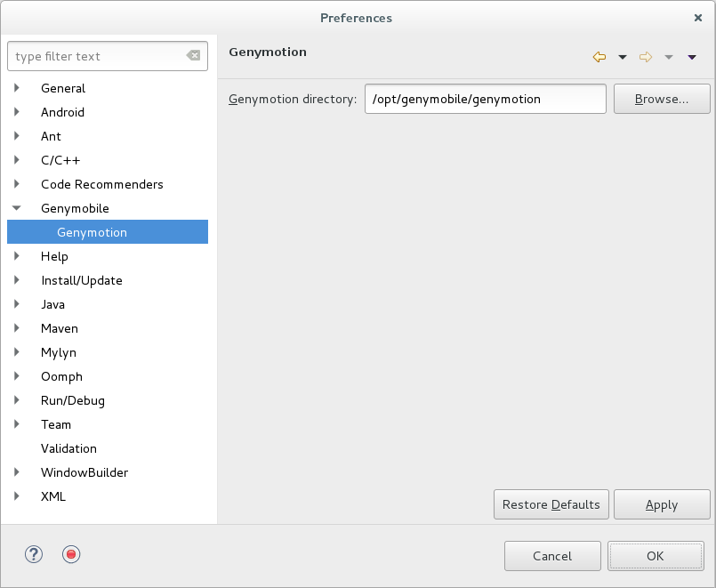Open the back history dropdown arrow
This screenshot has height=588, width=716.
click(623, 57)
